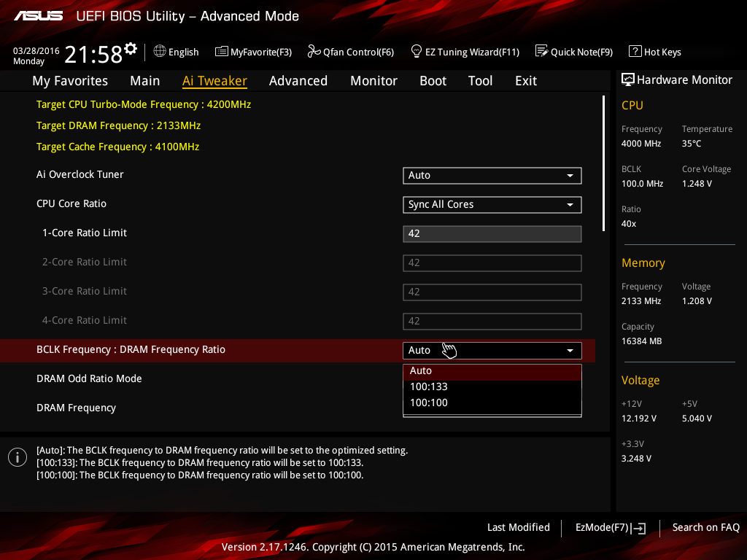The width and height of the screenshot is (747, 560).
Task: Click Search on FAQ
Action: click(705, 528)
